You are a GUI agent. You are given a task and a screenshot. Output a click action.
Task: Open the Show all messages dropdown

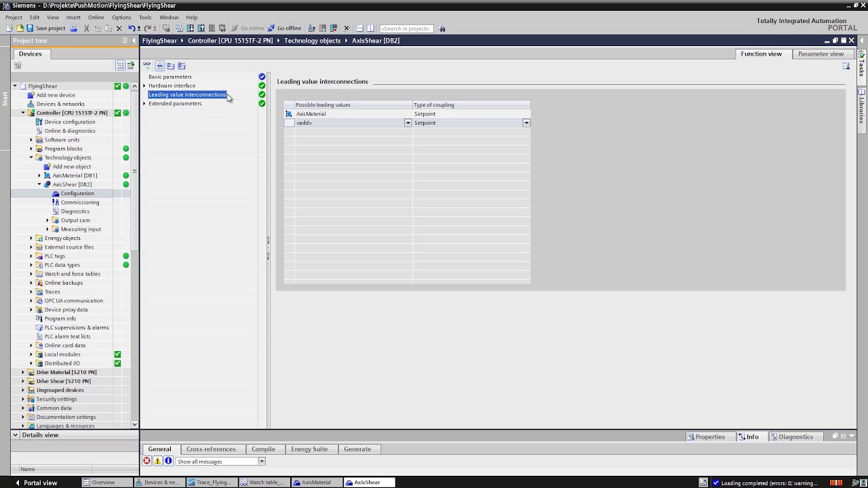click(261, 462)
